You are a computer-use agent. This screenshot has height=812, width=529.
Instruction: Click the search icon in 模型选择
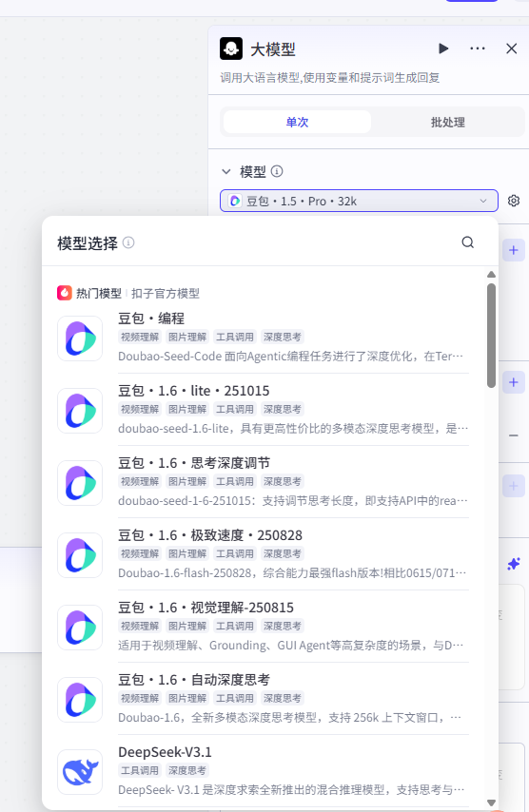(x=468, y=242)
